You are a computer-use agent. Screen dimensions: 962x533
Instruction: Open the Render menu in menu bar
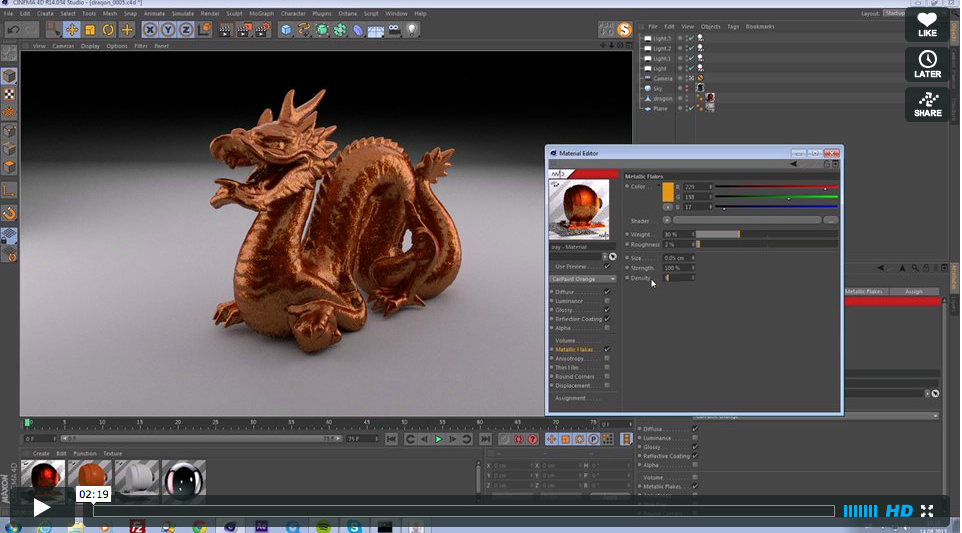[209, 13]
